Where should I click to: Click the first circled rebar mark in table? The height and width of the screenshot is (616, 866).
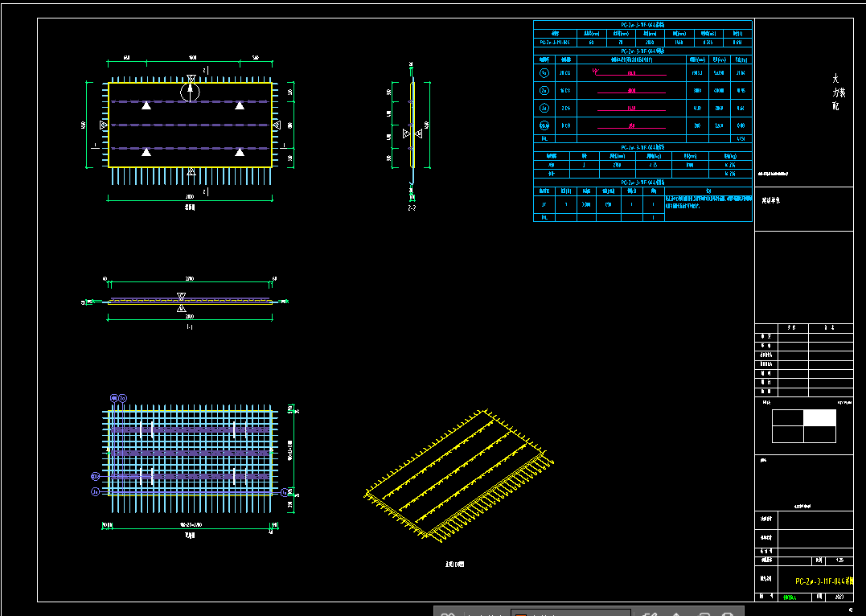[544, 73]
